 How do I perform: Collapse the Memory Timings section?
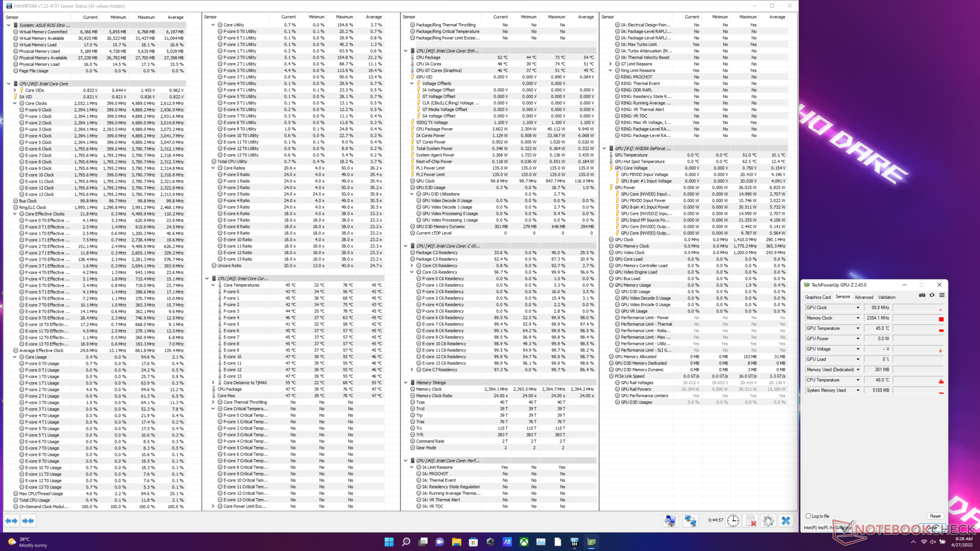click(406, 383)
